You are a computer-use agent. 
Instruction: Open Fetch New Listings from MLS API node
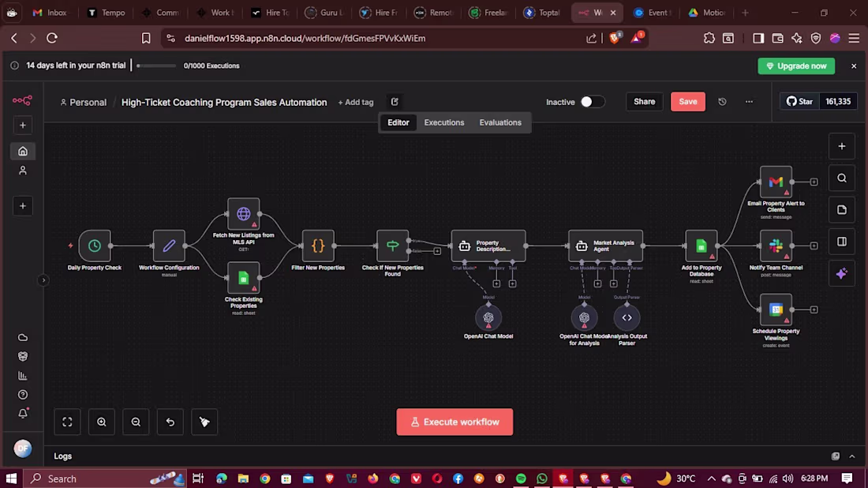pos(244,214)
